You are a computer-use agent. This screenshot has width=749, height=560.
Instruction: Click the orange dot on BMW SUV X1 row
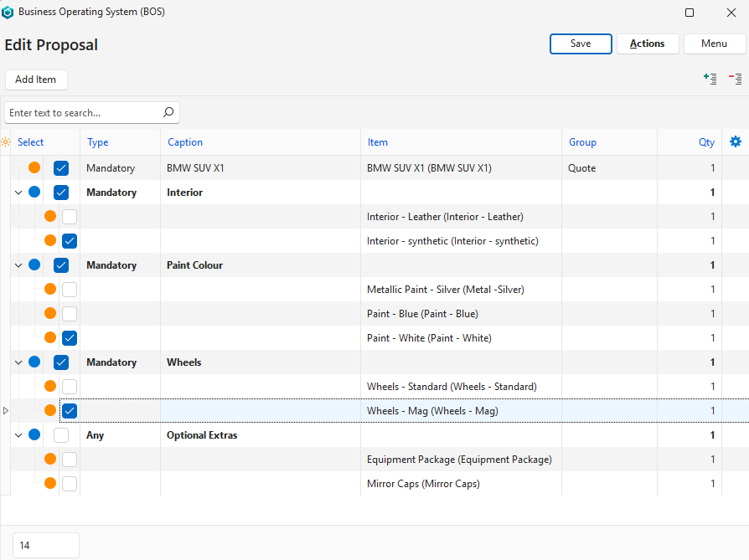[x=34, y=168]
